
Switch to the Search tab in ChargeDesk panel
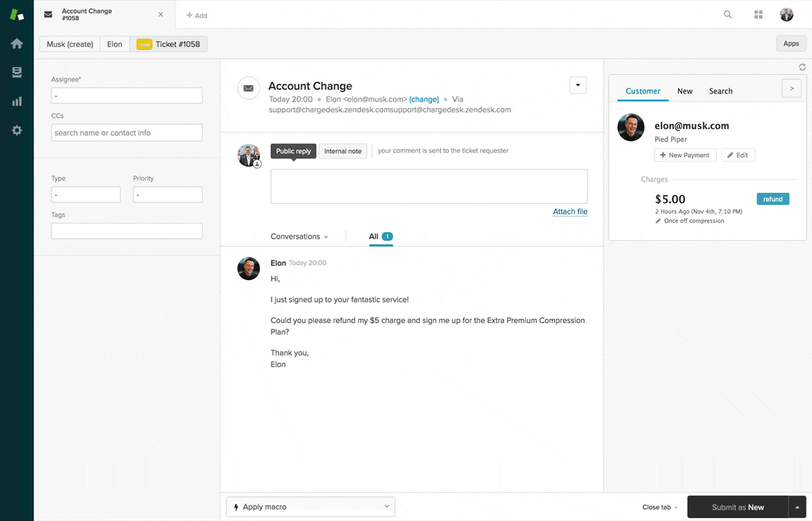click(720, 91)
